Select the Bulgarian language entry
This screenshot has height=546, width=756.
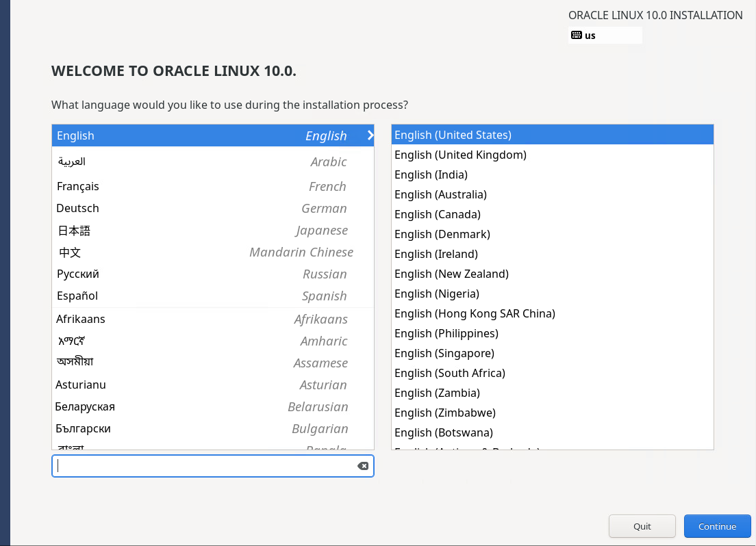pos(212,428)
